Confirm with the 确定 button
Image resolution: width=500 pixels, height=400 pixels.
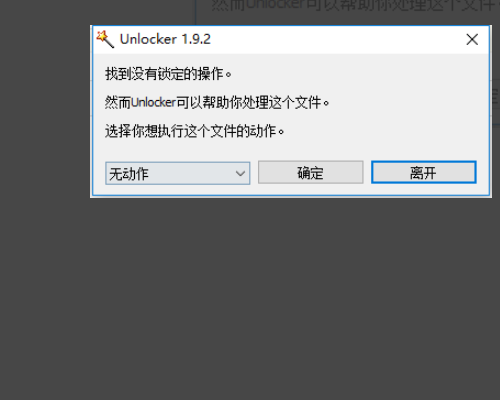310,172
